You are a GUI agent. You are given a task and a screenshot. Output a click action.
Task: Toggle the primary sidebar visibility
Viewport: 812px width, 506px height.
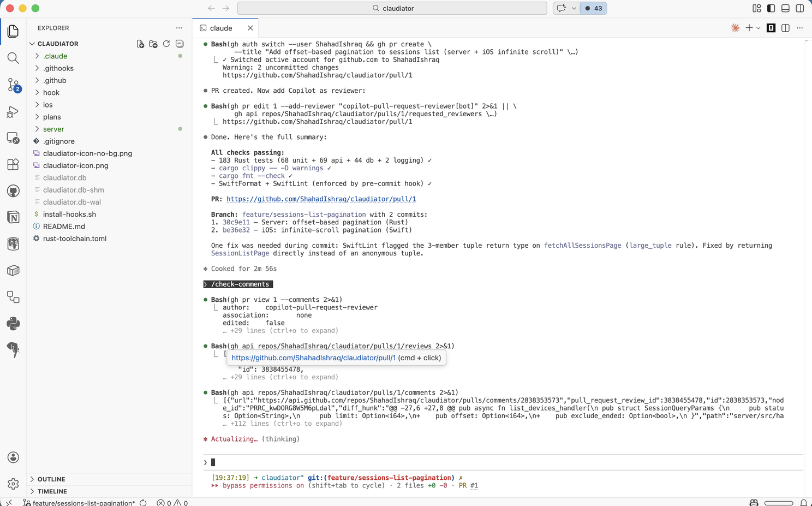[771, 8]
